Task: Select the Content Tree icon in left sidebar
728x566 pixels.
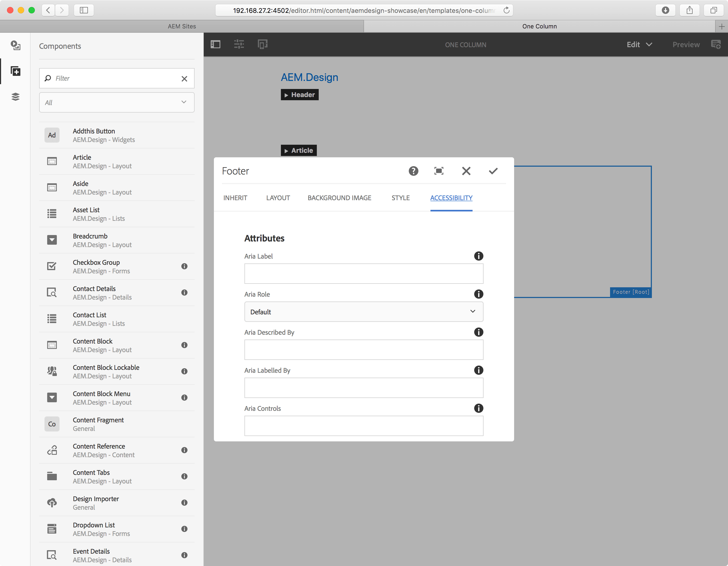Action: pos(15,97)
